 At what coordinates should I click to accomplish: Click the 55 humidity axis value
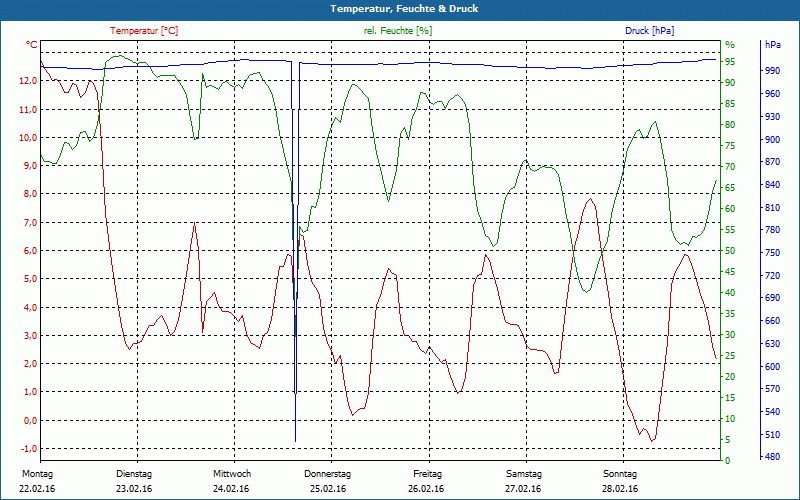(730, 230)
